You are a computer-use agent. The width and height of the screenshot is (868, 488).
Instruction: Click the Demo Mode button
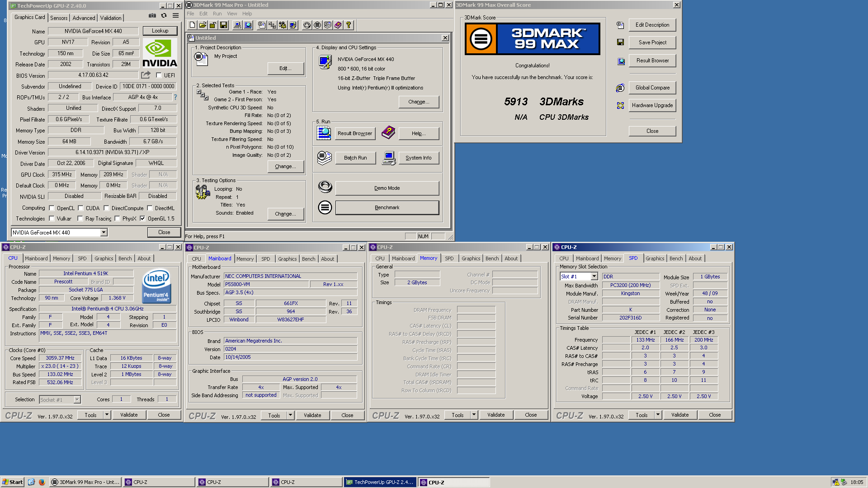coord(387,188)
